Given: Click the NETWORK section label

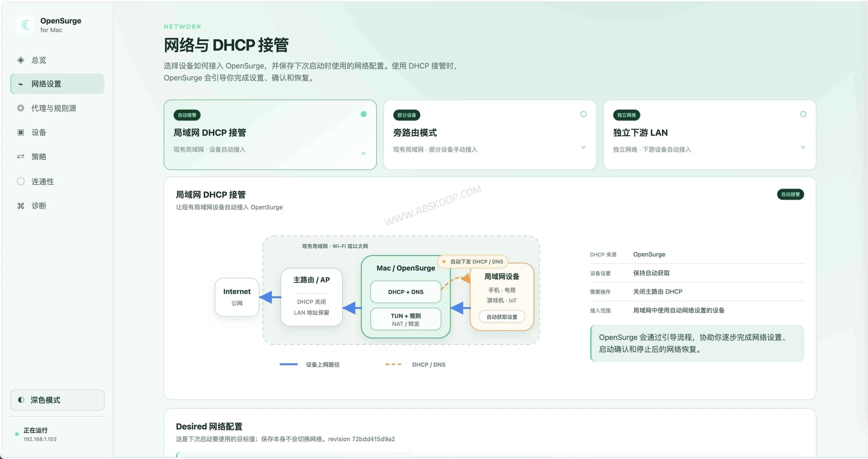Looking at the screenshot, I should click(183, 27).
